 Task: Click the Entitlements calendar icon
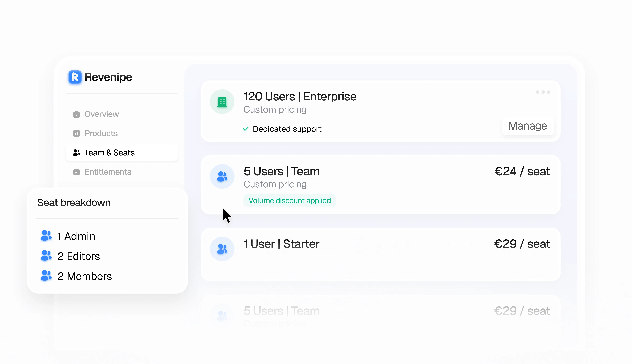click(x=76, y=172)
